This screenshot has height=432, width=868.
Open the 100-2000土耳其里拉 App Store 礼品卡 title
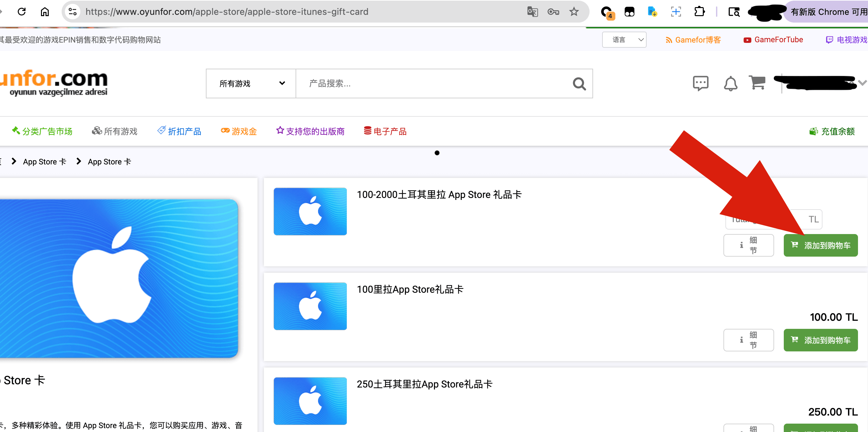439,195
